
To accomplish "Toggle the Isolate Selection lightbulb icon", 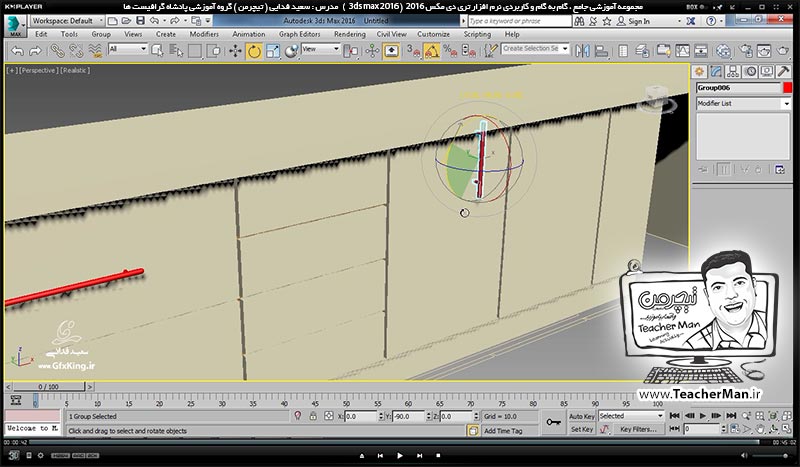I will (298, 416).
